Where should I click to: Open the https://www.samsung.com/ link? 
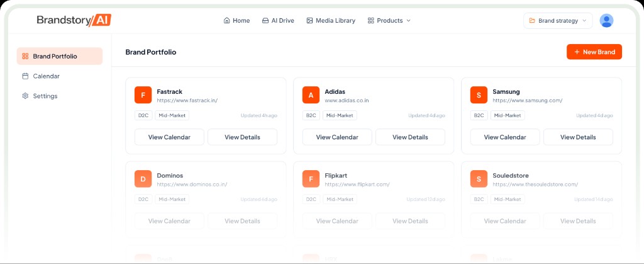click(528, 100)
